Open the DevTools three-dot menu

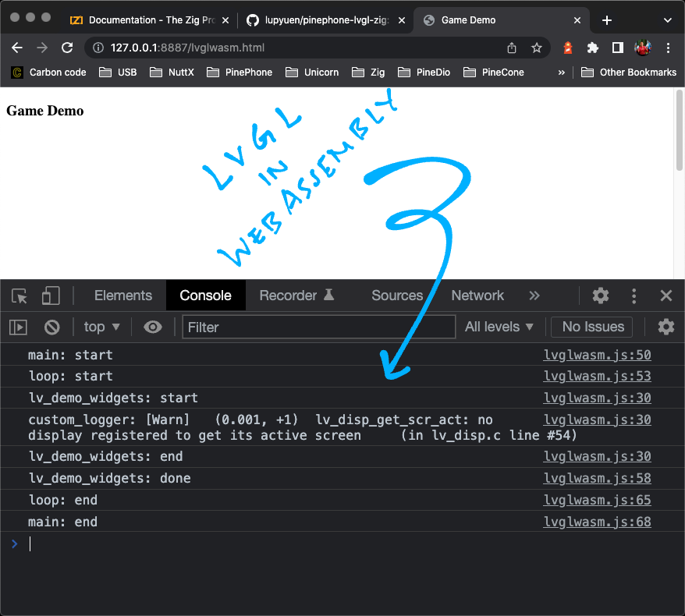pos(634,296)
